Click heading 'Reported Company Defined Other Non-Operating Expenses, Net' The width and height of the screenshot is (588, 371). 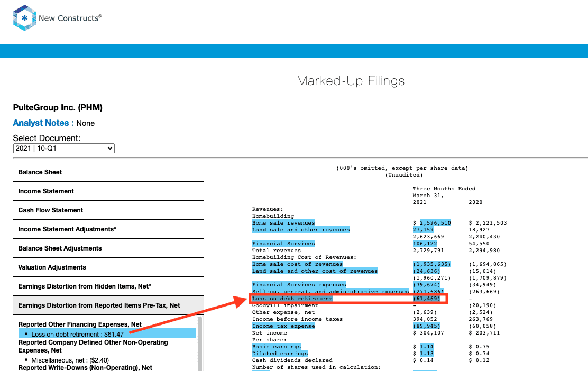click(x=93, y=346)
